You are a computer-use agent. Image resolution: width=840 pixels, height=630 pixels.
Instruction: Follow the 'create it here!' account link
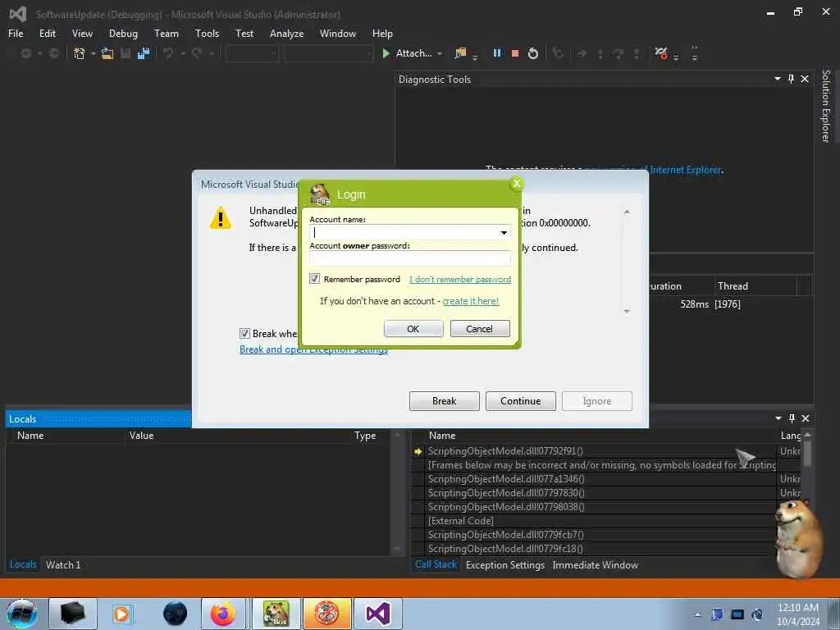pyautogui.click(x=470, y=301)
